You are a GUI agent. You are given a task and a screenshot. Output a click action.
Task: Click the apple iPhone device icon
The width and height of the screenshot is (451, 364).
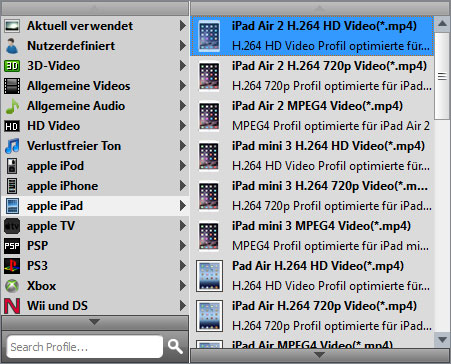[x=12, y=186]
